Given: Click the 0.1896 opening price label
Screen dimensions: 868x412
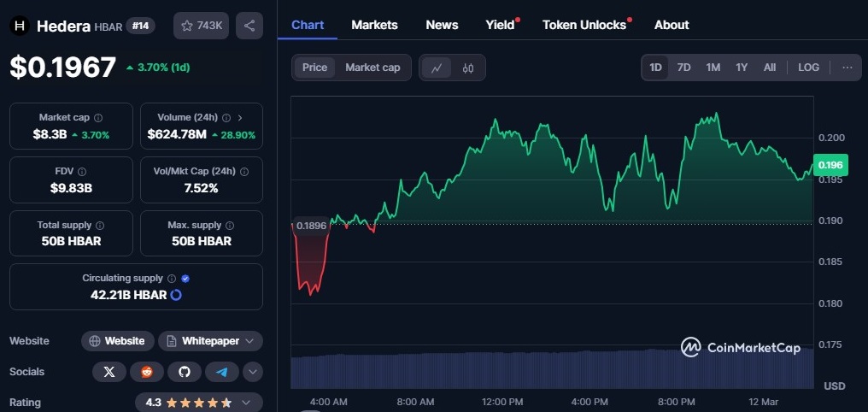Looking at the screenshot, I should [x=311, y=226].
